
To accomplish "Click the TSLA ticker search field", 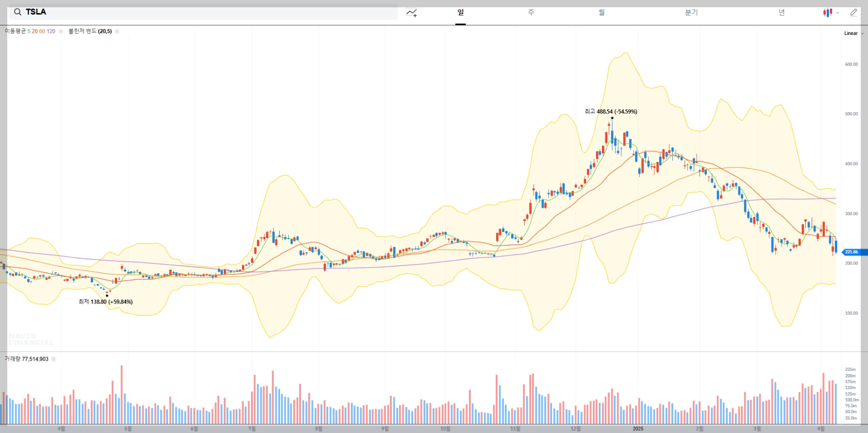I will tap(203, 12).
